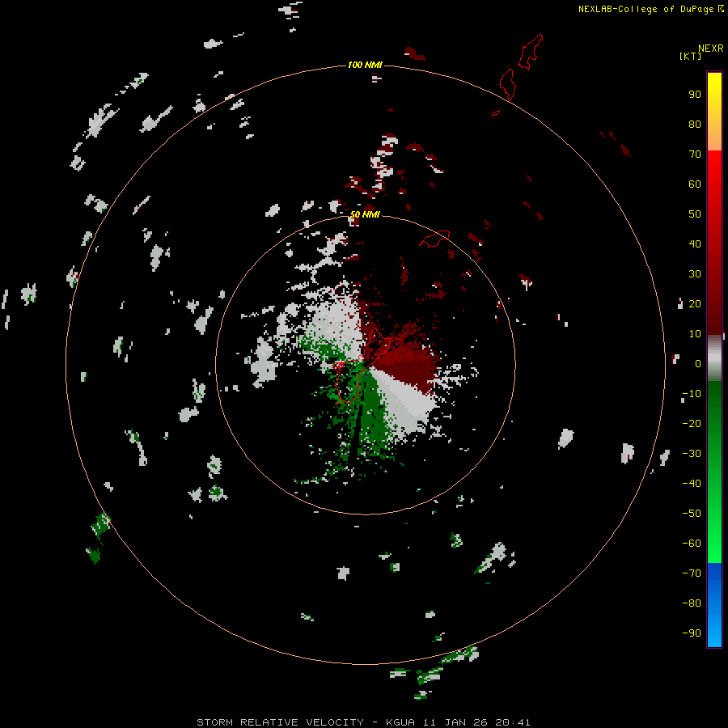
Task: Click the gray zero-velocity segment of color bar
Action: coord(714,358)
